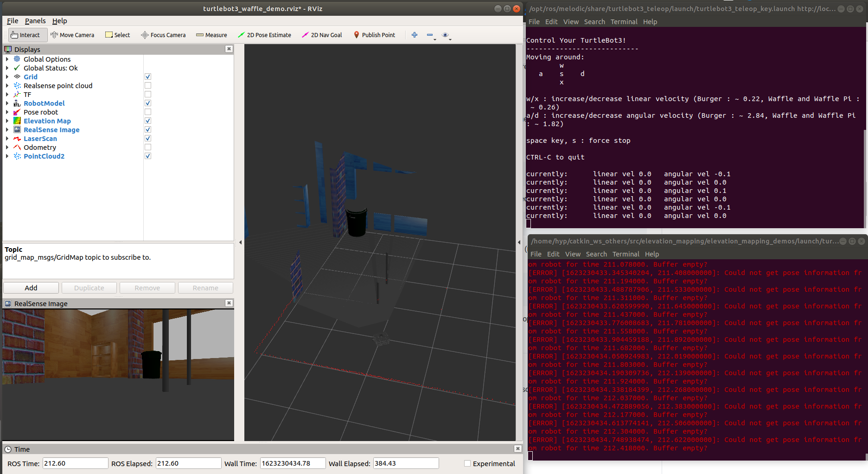Click the RobotModel display icon
The image size is (868, 474).
coord(17,103)
